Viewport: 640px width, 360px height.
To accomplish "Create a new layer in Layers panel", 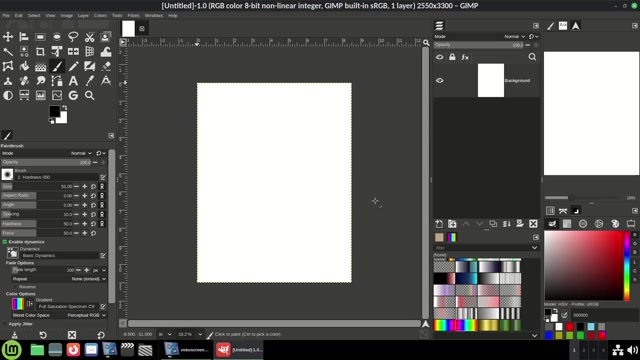I will pos(439,224).
